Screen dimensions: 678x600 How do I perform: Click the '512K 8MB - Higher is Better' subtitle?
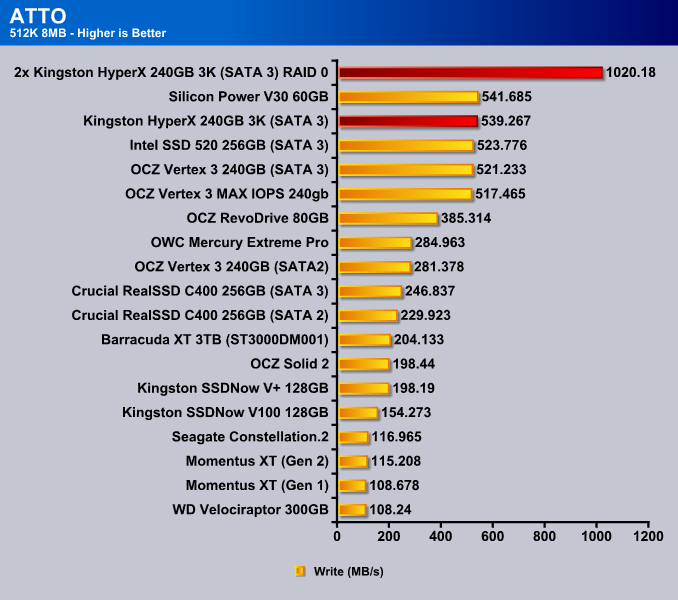88,33
